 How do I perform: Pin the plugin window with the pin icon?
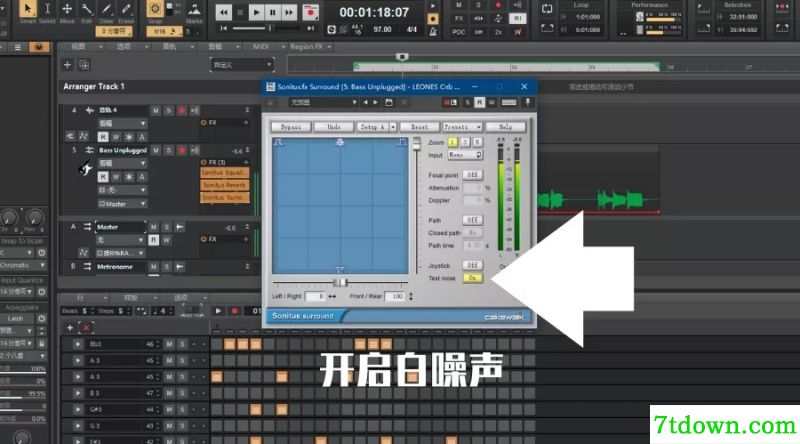pos(528,102)
